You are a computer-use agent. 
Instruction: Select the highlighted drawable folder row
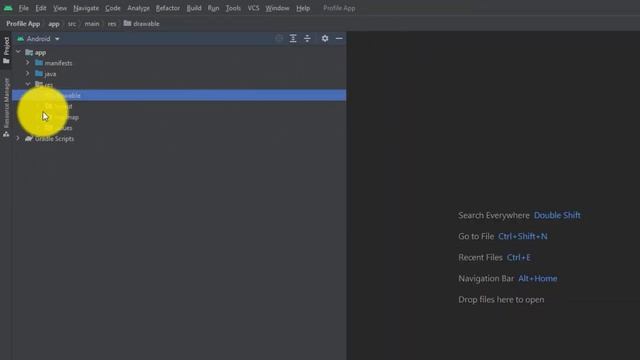coord(179,95)
